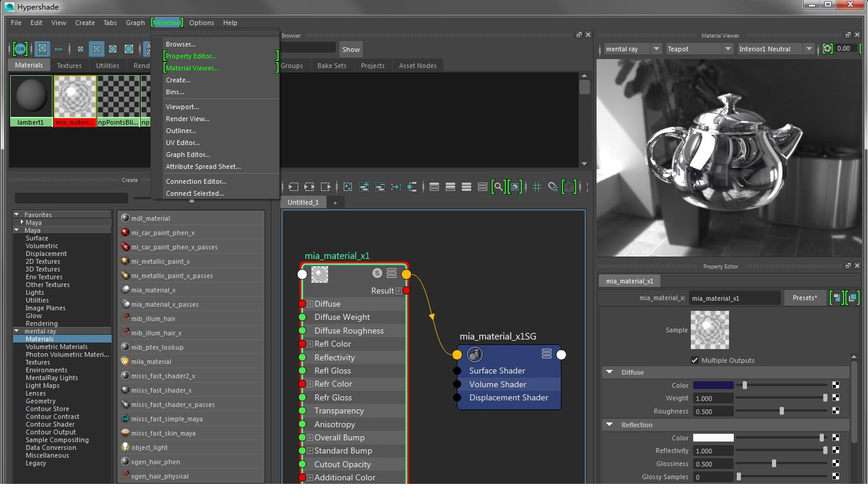Click the mia_material_x name input field

pos(734,298)
